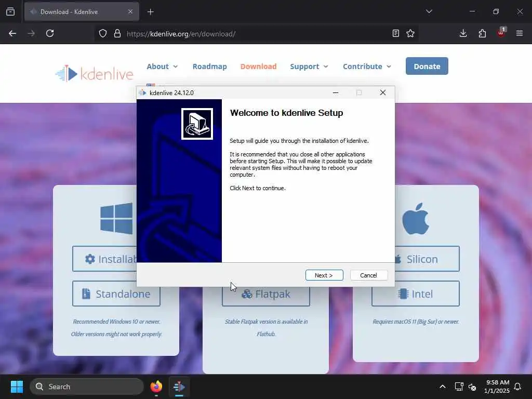Click the Donate button
Image resolution: width=532 pixels, height=399 pixels.
coord(427,66)
